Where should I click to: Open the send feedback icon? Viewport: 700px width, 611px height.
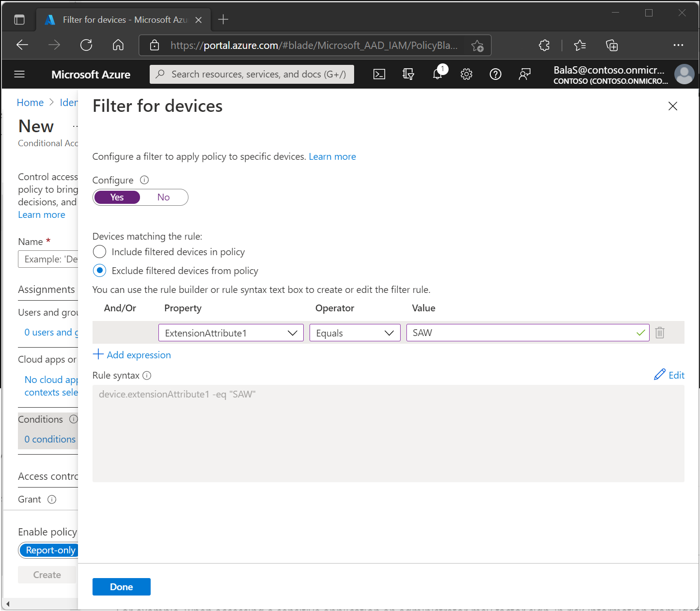[525, 74]
